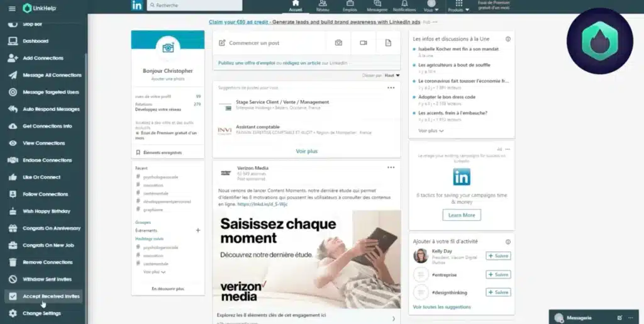Open the Réseau network tab
The image size is (644, 324).
(x=323, y=6)
